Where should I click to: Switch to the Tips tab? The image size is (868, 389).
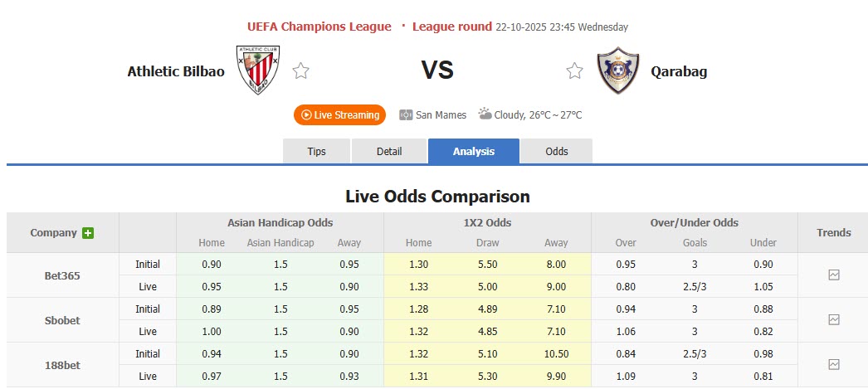tap(317, 151)
